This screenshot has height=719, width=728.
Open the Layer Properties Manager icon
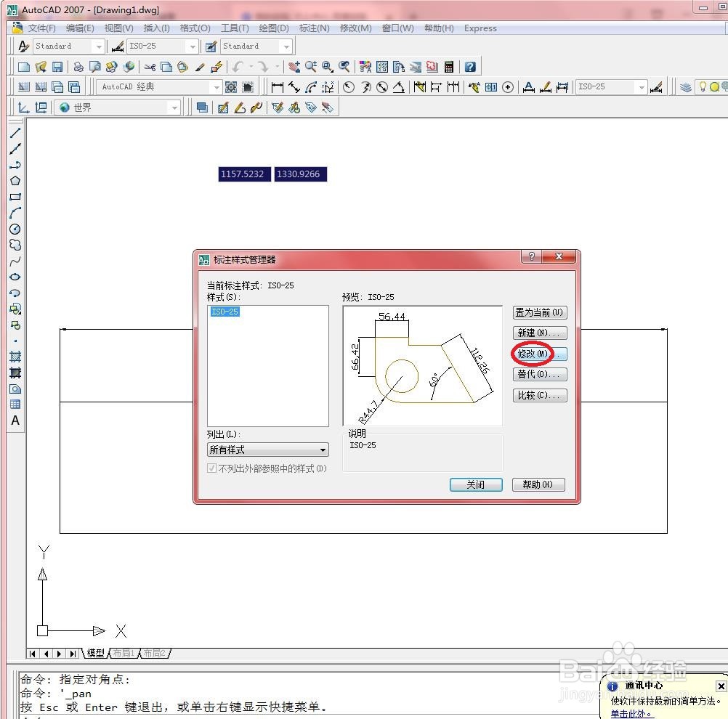point(685,87)
